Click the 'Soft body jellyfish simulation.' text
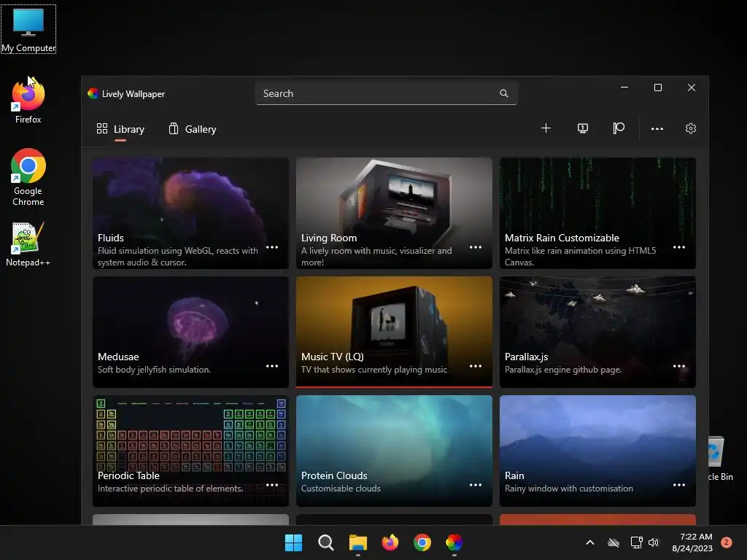The width and height of the screenshot is (747, 560). point(154,370)
